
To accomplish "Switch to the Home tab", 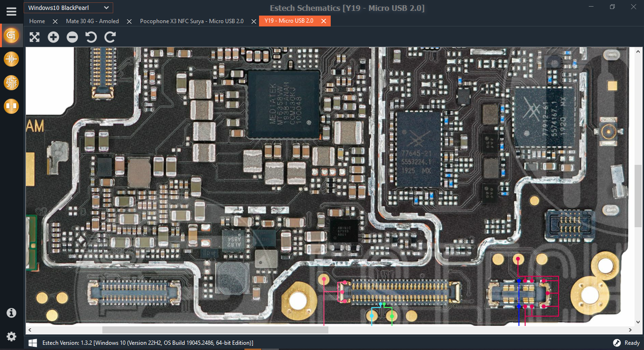I will [37, 21].
